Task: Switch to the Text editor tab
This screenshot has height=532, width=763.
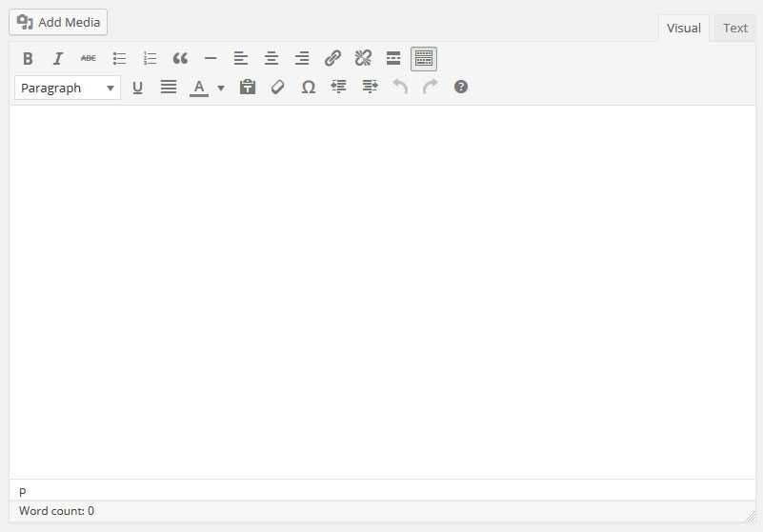Action: (734, 29)
